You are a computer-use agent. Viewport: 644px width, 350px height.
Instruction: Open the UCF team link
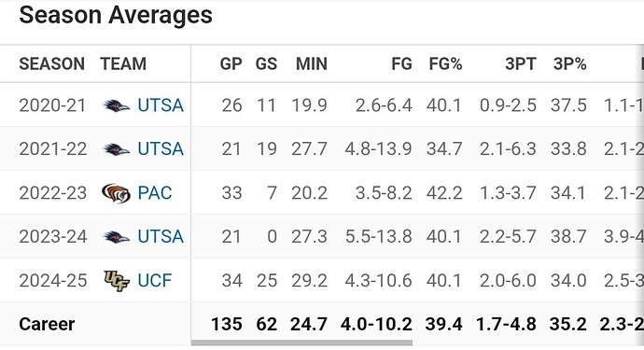155,281
